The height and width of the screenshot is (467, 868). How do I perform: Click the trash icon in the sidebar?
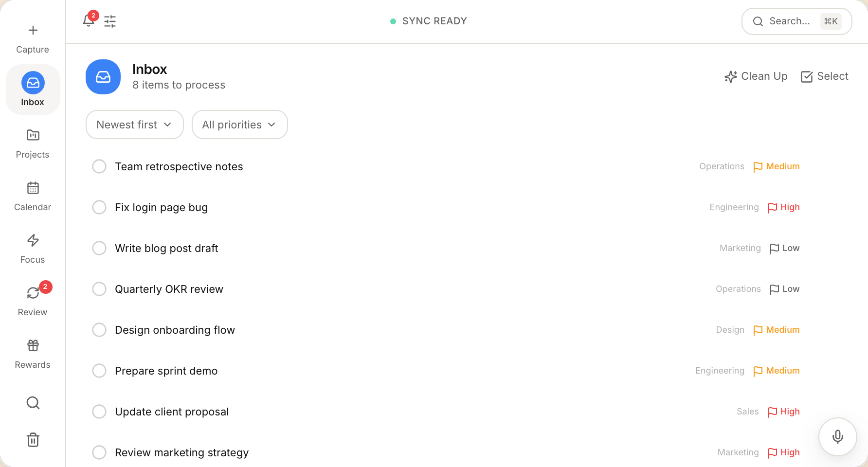coord(33,439)
